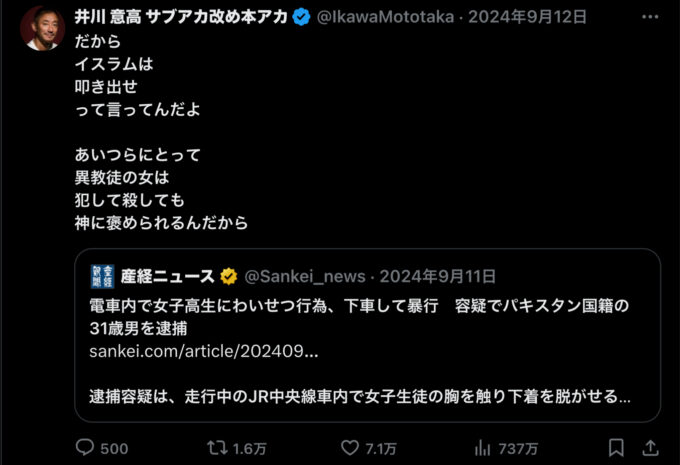Viewport: 680px width, 465px height.
Task: Open the quoted post headline text
Action: pos(359,317)
